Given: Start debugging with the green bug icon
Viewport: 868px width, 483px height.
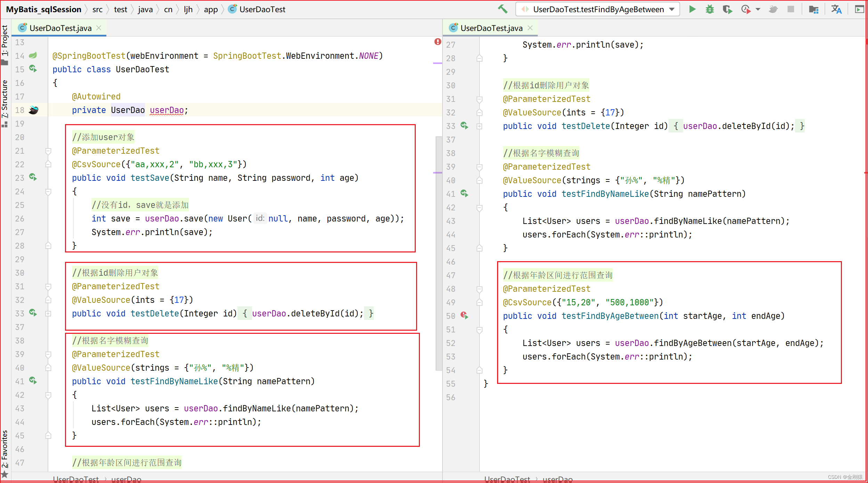Looking at the screenshot, I should (710, 9).
